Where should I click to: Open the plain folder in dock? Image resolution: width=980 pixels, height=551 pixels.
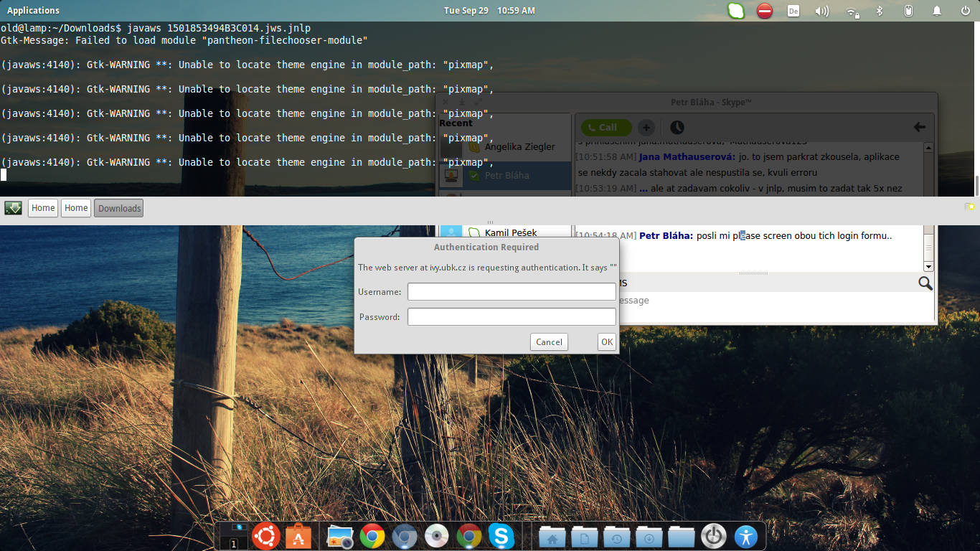click(682, 537)
